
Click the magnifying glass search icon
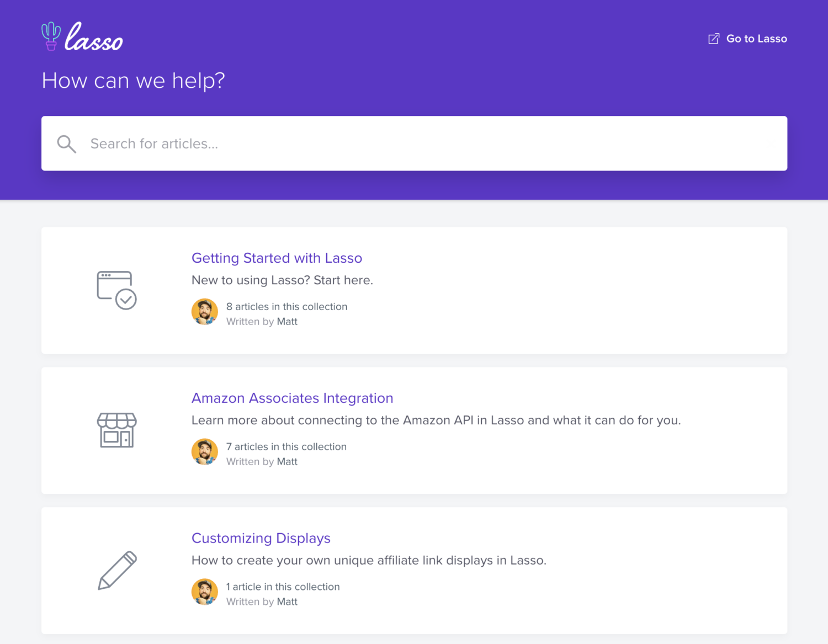66,144
